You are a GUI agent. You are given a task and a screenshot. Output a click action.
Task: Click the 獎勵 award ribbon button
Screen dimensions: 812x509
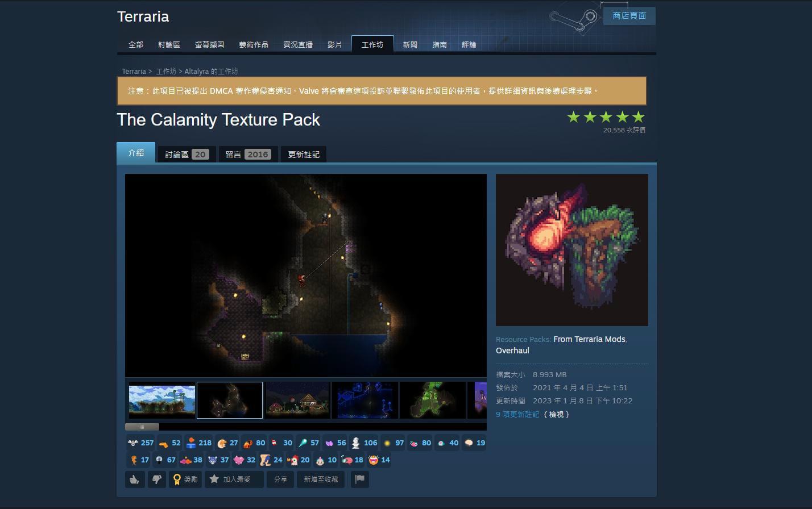185,479
